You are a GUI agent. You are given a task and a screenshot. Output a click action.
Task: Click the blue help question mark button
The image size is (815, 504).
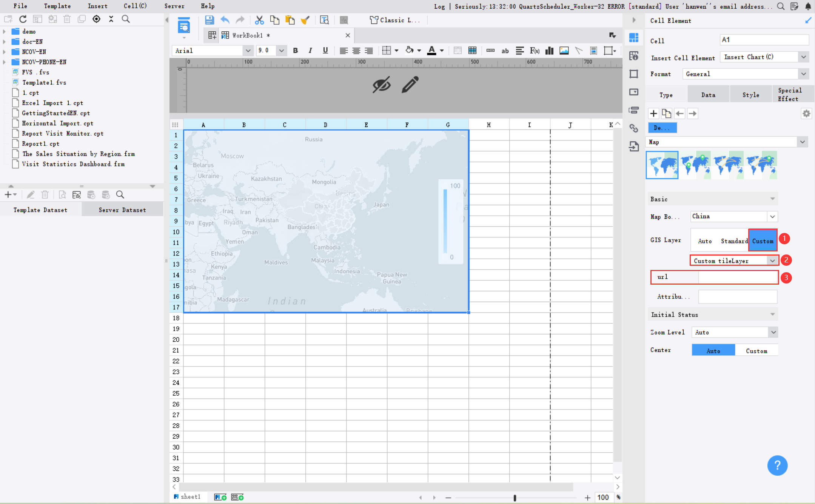777,465
